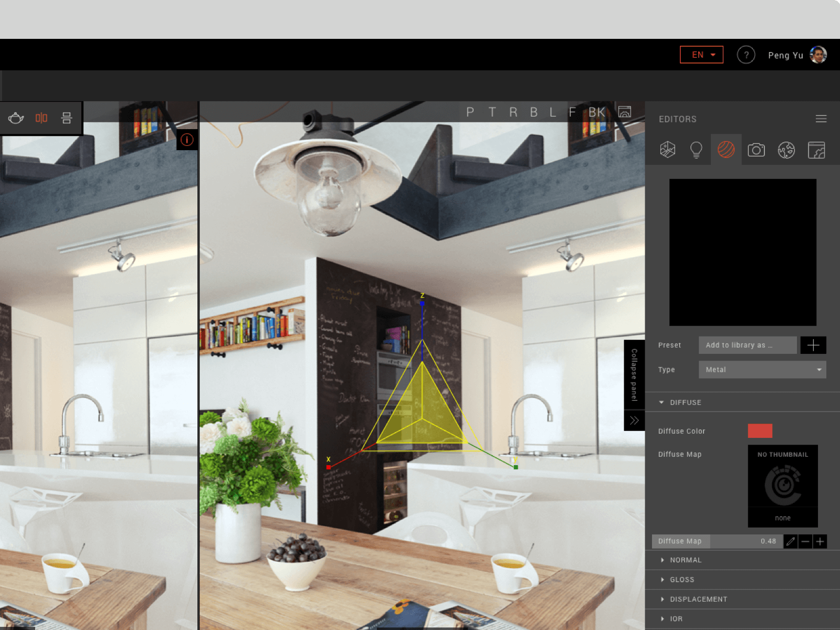This screenshot has height=630, width=840.
Task: Open Peng Yu user profile avatar
Action: [818, 55]
